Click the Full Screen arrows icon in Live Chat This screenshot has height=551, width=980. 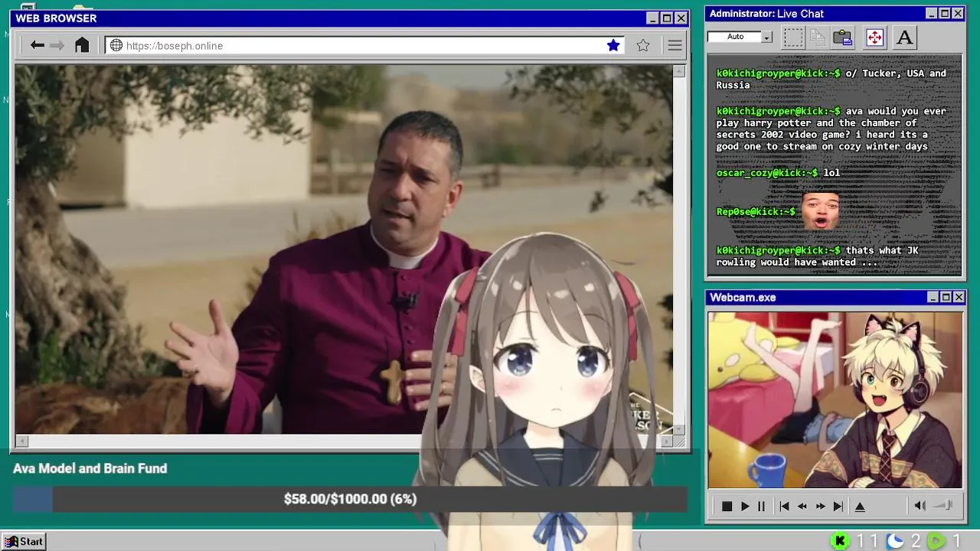pyautogui.click(x=874, y=37)
